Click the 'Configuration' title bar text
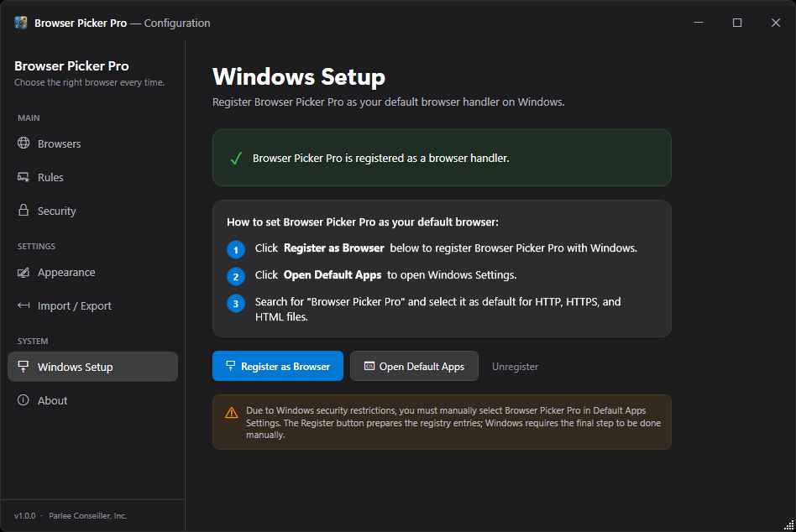Viewport: 796px width, 532px height. coord(176,23)
